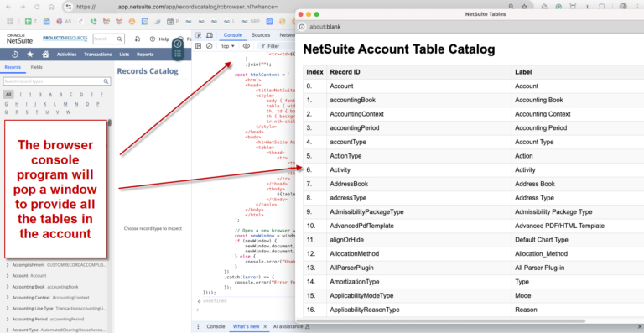Screen dimensions: 644x333
Task: Click about:blank page info icon
Action: pos(302,27)
